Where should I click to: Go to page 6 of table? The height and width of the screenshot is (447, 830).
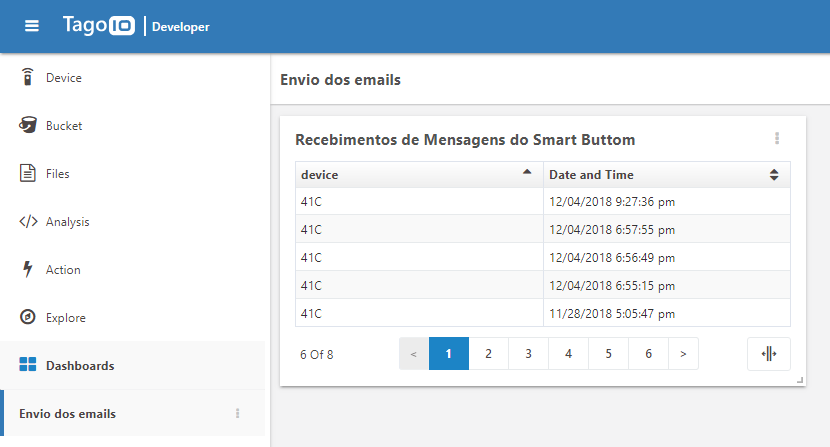[x=648, y=354]
